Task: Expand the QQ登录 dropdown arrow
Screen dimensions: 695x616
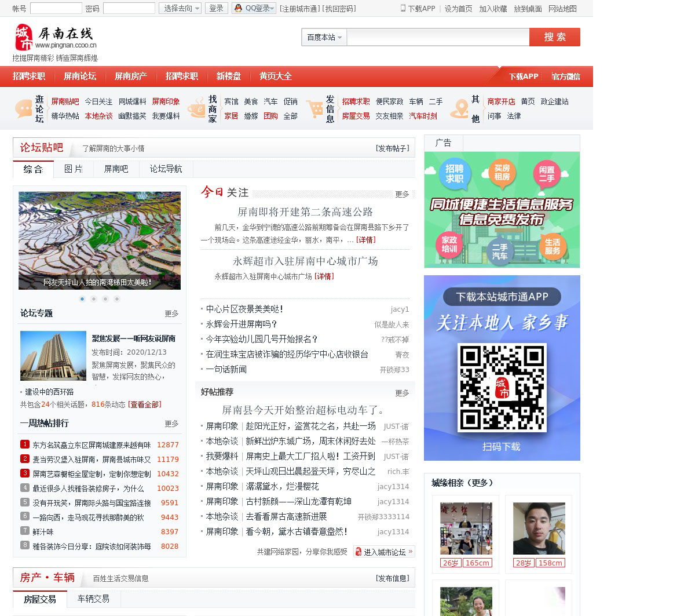Action: point(273,8)
